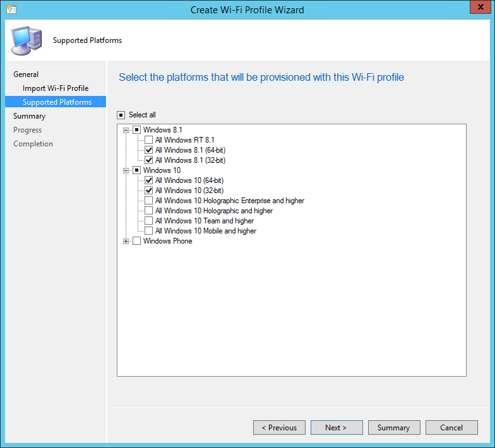Image resolution: width=495 pixels, height=448 pixels.
Task: Uncheck All Windows 8.1 (64-bit)
Action: click(x=149, y=150)
